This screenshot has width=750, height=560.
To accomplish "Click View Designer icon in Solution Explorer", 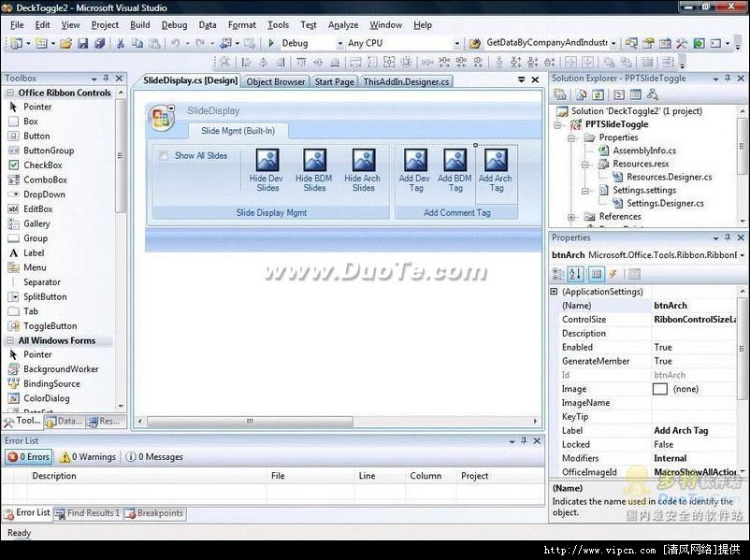I will click(x=636, y=94).
